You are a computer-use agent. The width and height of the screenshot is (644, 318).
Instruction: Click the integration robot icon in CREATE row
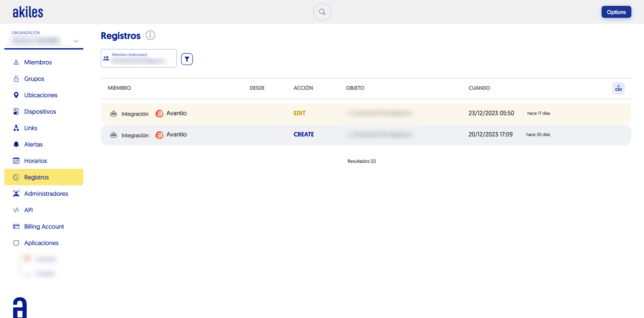114,135
